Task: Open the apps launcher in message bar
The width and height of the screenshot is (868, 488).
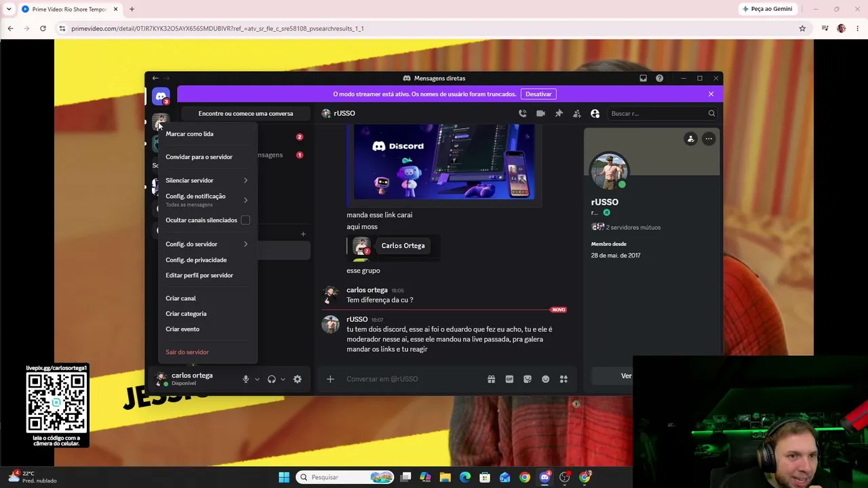Action: pyautogui.click(x=564, y=379)
